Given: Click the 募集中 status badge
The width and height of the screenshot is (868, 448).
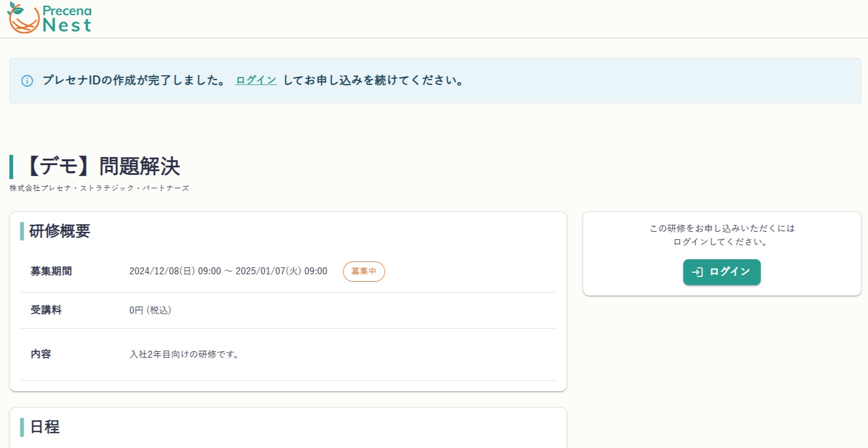Looking at the screenshot, I should (x=364, y=272).
